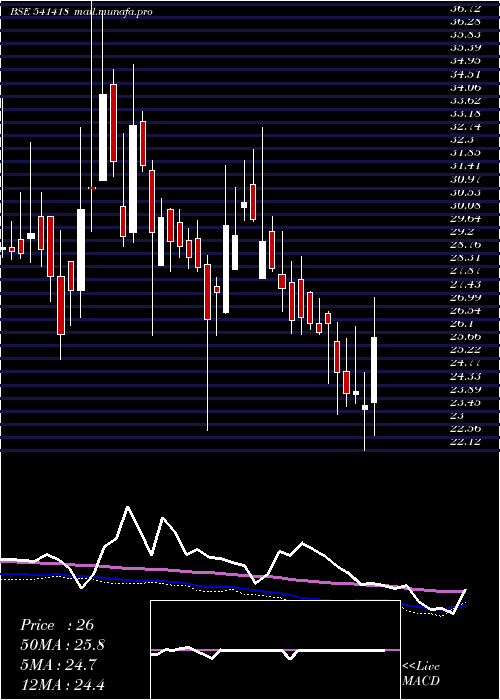
Task: Click the '<<Live MACD' label
Action: tap(421, 674)
